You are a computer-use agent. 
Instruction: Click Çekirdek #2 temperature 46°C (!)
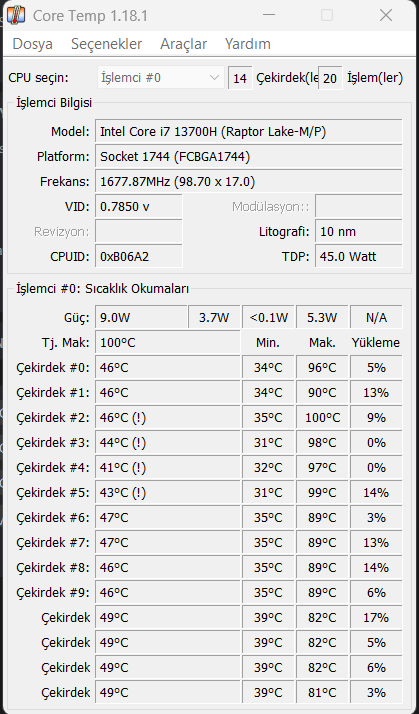(168, 418)
